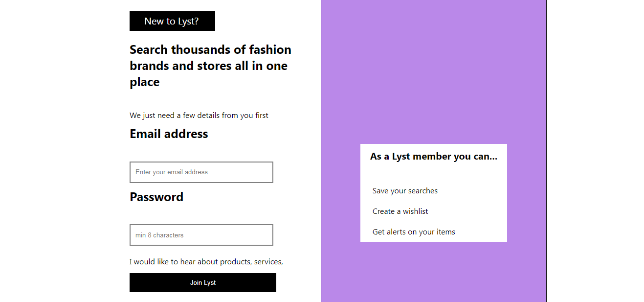Click the New to Lyst? badge
Screen dimensions: 644x302
pos(172,21)
